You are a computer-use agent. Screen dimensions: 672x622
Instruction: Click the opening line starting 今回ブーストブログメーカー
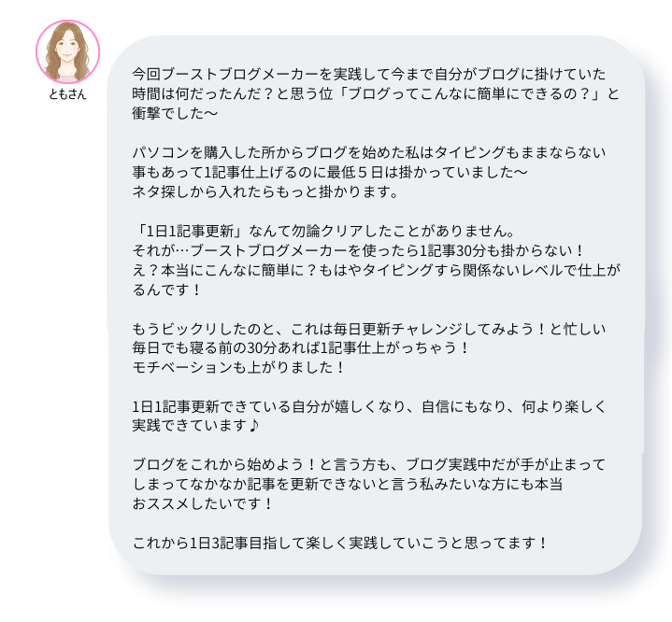[368, 74]
